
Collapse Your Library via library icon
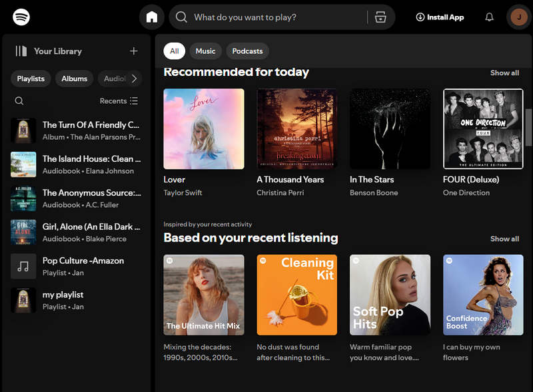point(21,51)
